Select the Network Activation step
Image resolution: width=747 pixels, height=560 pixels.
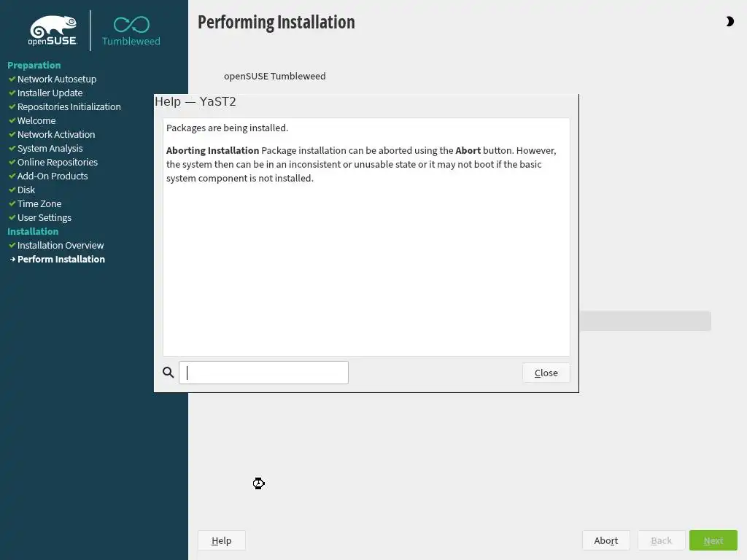tap(56, 134)
